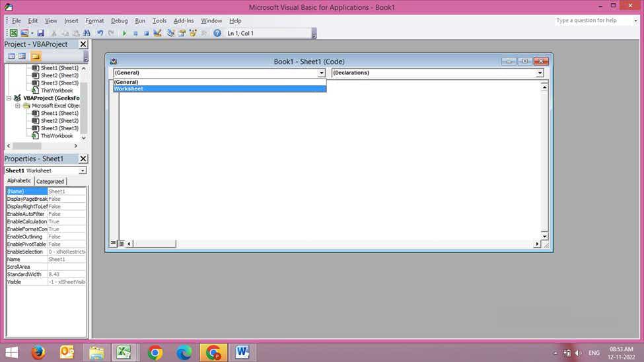Screen dimensions: 644x362
Task: Select Sheet3 (Sheet3) under the GeeksFo project
Action: [59, 128]
